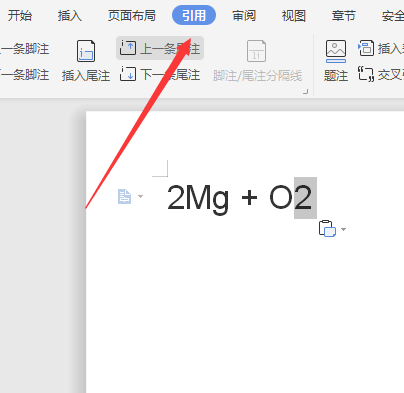Image resolution: width=404 pixels, height=393 pixels.
Task: Click the Next Endnote down-arrow icon
Action: coord(128,74)
